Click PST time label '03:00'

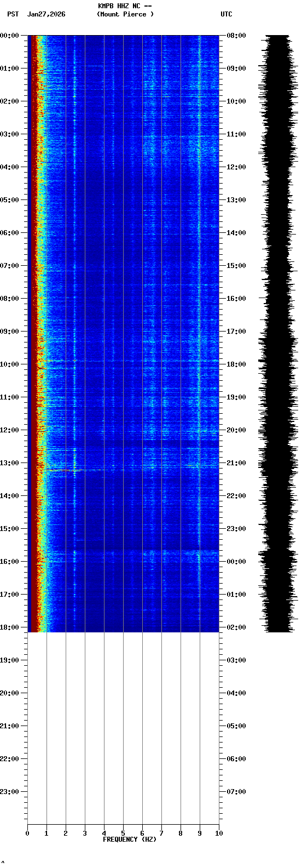(x=9, y=134)
